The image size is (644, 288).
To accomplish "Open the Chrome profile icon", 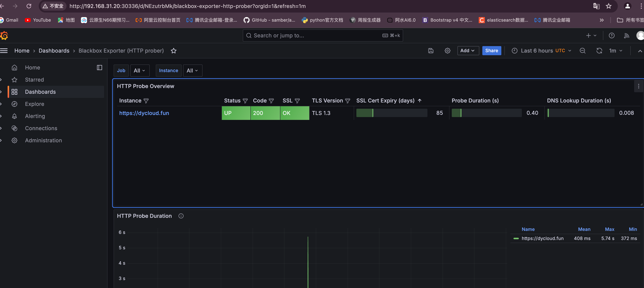I will pyautogui.click(x=627, y=6).
